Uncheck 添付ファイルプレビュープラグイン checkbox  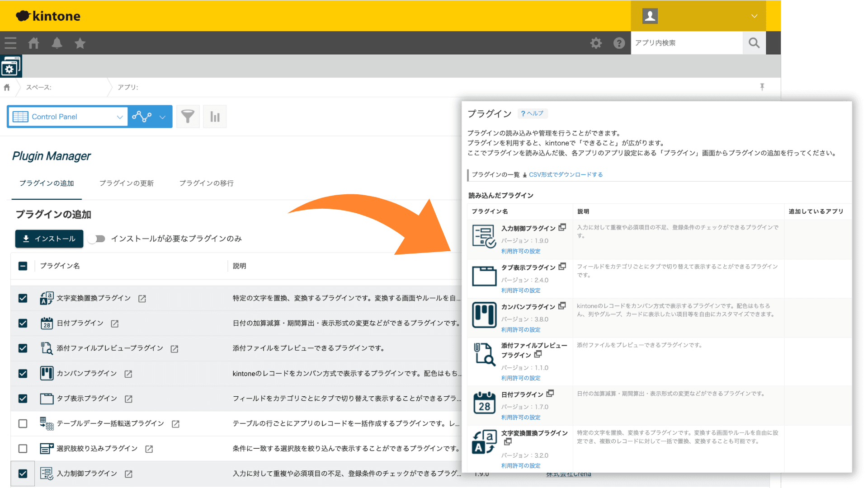click(x=23, y=348)
